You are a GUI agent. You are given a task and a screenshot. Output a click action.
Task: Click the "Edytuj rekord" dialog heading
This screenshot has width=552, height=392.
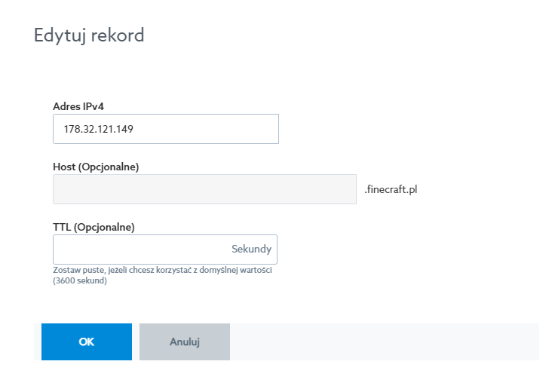[x=89, y=35]
